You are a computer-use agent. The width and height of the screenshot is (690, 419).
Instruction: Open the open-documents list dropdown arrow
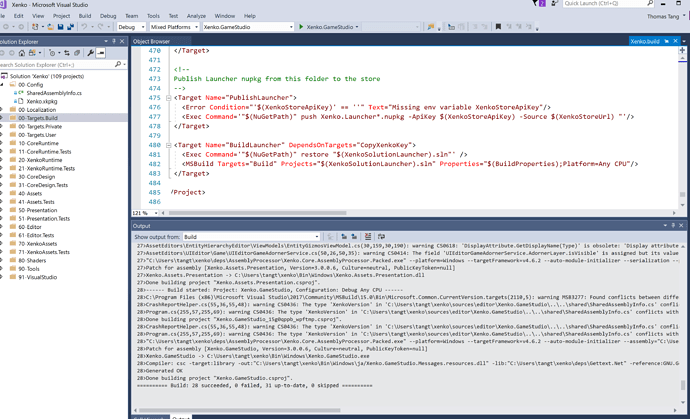click(685, 41)
